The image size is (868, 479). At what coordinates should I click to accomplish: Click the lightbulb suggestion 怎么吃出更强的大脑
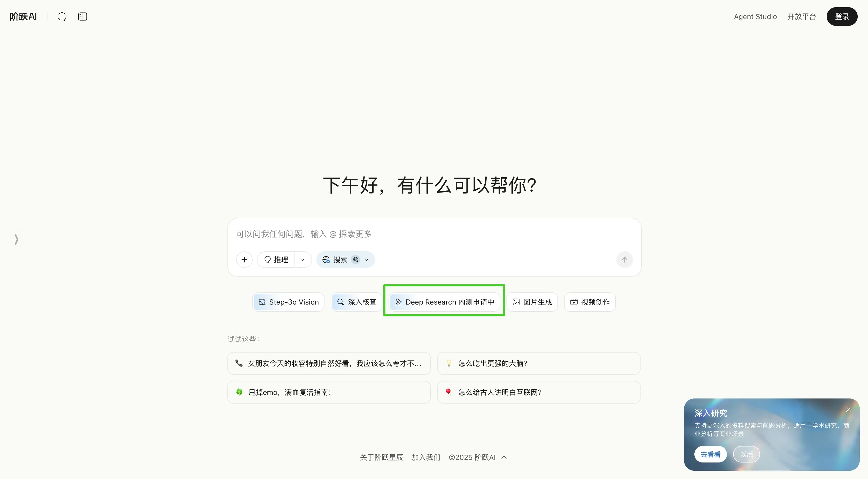[x=538, y=363]
